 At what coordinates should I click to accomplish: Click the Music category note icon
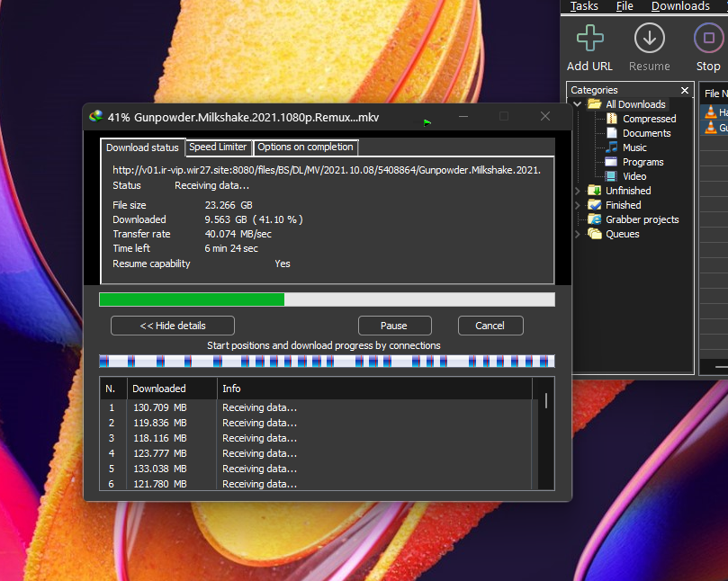pos(612,147)
